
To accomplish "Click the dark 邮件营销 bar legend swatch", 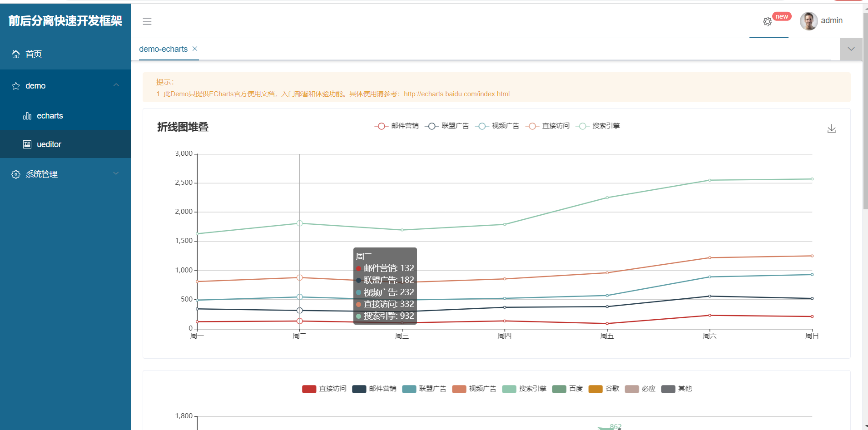I will point(359,389).
